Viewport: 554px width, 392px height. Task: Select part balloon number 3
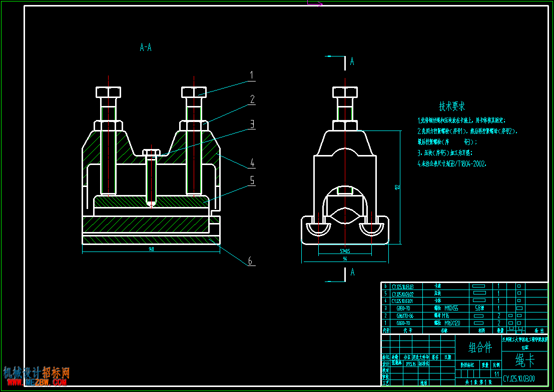click(252, 124)
